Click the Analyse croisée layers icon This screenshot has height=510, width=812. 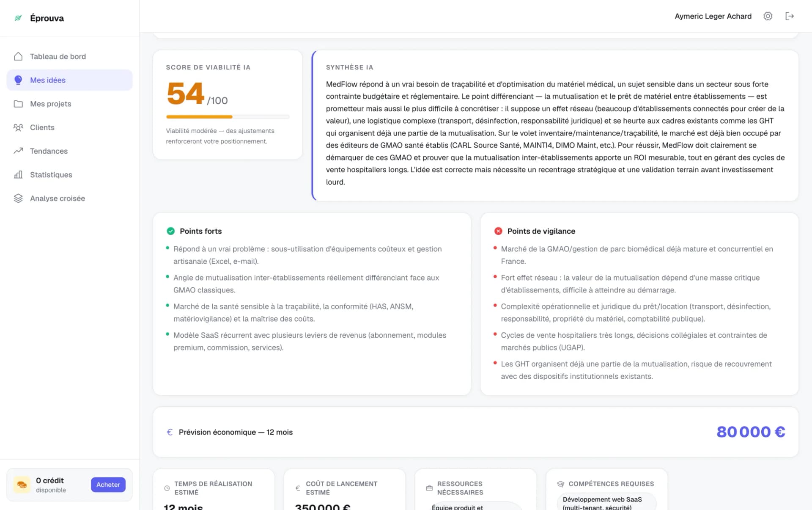(18, 198)
